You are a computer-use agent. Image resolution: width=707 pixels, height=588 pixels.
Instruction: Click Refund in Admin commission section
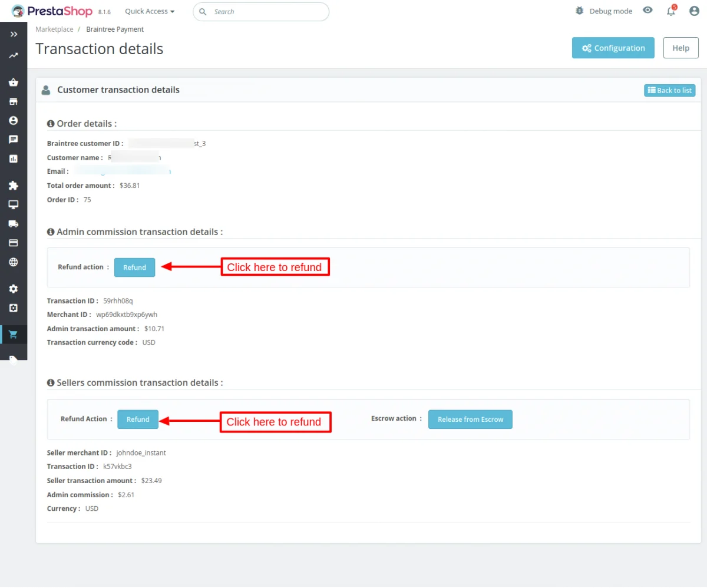coord(134,267)
